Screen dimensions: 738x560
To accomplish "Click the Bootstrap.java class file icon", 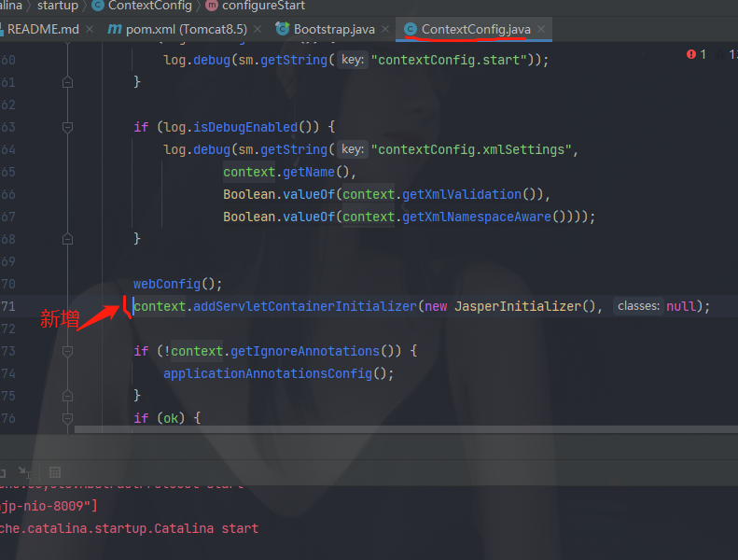I will [x=283, y=30].
